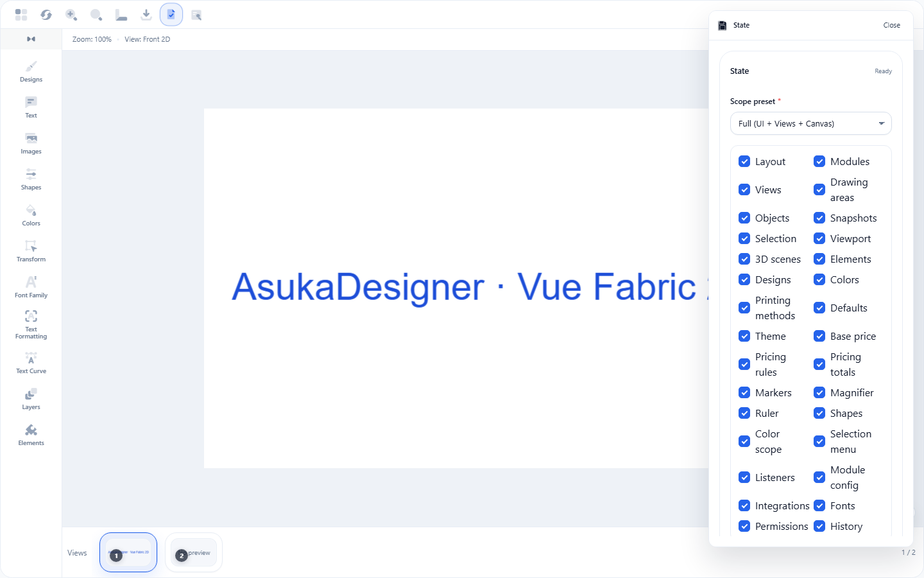Toggle the Fonts checkbox
Viewport: 924px width, 578px height.
(x=819, y=505)
